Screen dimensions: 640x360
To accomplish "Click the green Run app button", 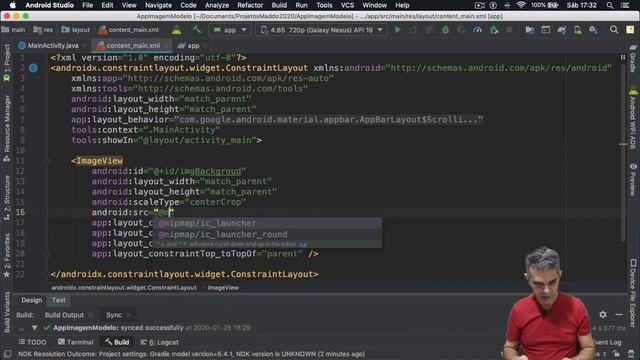I will 398,30.
